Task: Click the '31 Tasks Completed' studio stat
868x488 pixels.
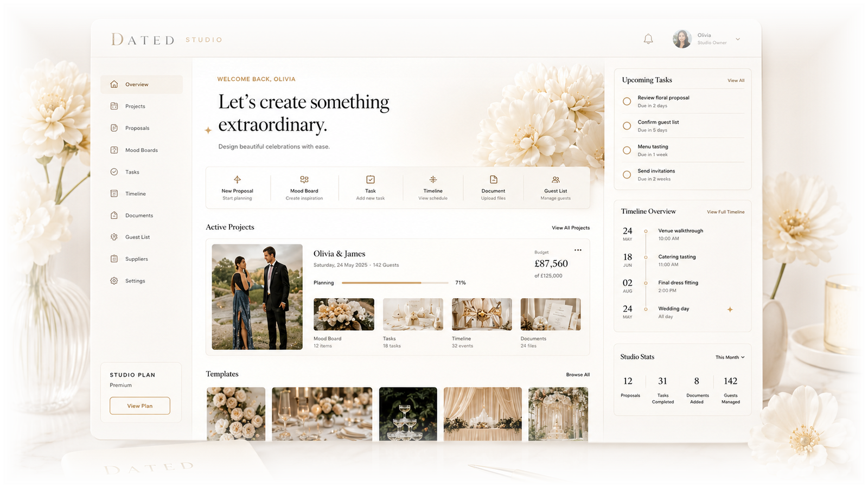Action: 663,390
